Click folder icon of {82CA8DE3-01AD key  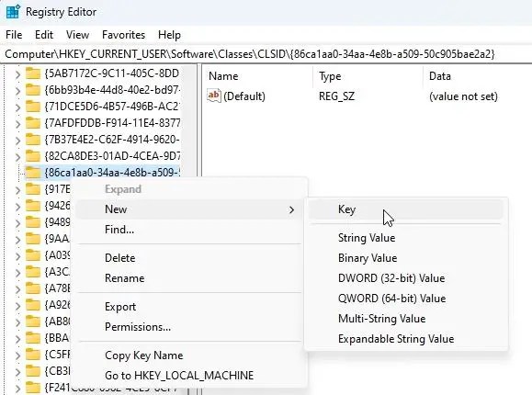pyautogui.click(x=33, y=156)
